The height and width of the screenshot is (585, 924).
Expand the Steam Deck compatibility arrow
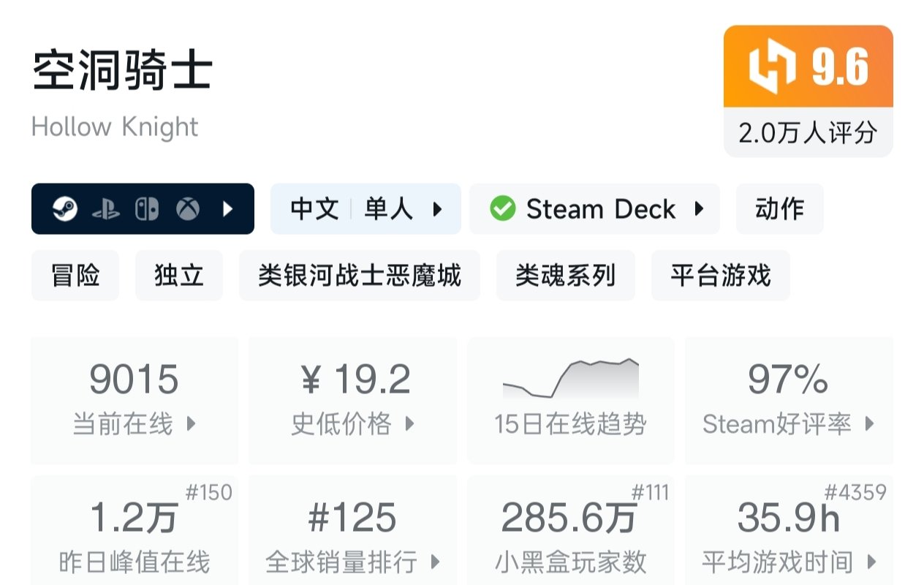(x=699, y=209)
